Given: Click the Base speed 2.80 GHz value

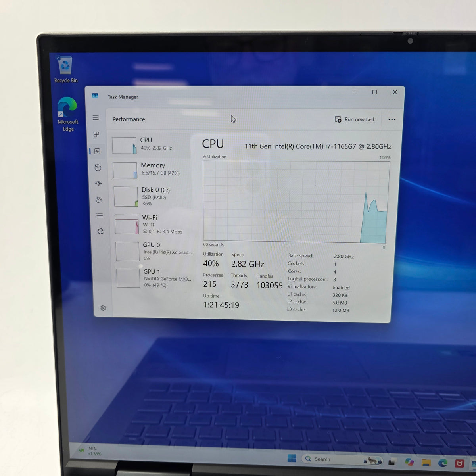Looking at the screenshot, I should (344, 257).
